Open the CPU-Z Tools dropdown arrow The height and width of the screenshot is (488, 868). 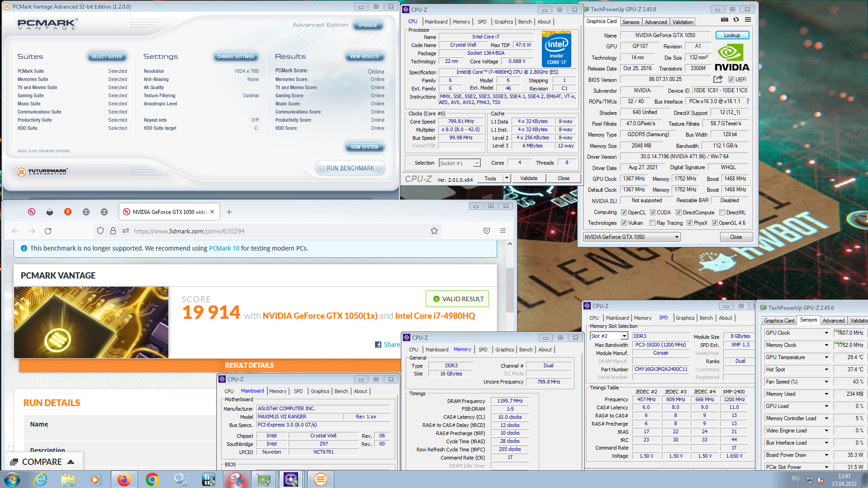coord(507,178)
